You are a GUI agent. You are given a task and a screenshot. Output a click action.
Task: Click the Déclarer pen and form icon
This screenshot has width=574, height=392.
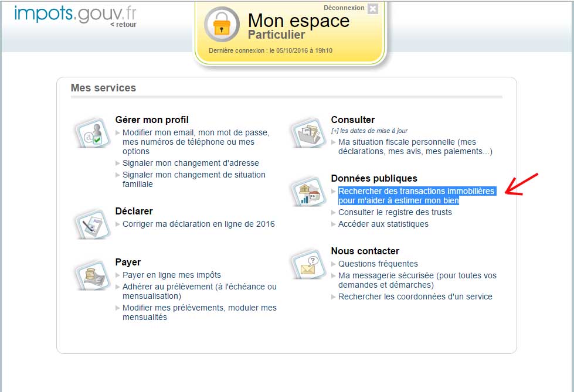[92, 224]
